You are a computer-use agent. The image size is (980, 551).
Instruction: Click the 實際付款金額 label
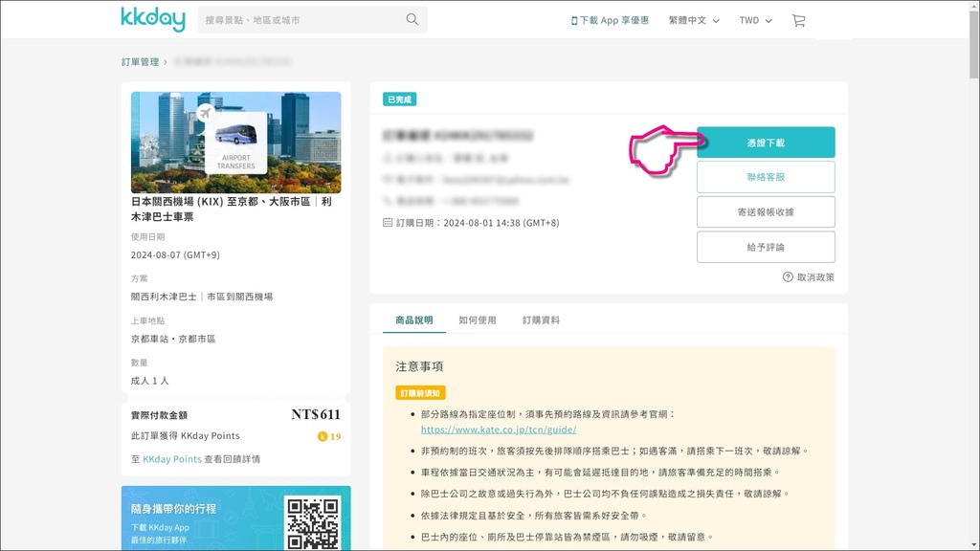[x=160, y=415]
